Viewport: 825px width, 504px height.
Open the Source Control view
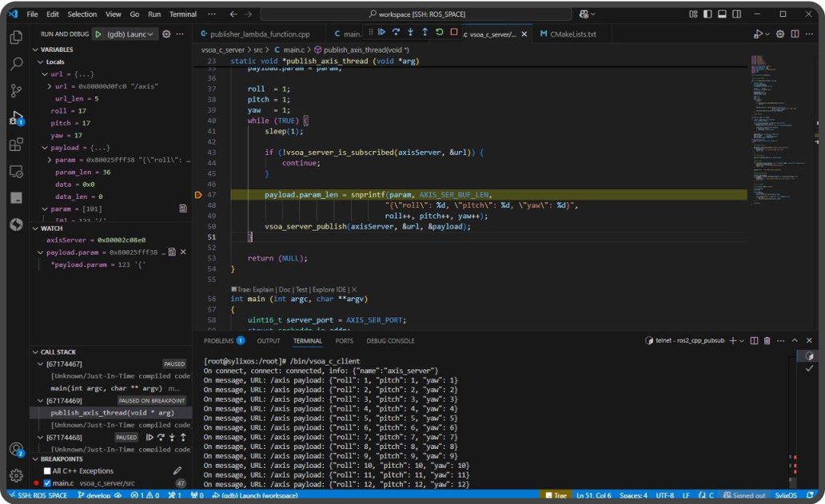[16, 91]
